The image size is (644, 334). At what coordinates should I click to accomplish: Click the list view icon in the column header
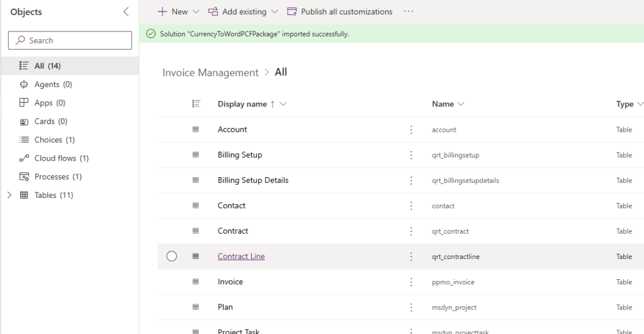pyautogui.click(x=196, y=104)
